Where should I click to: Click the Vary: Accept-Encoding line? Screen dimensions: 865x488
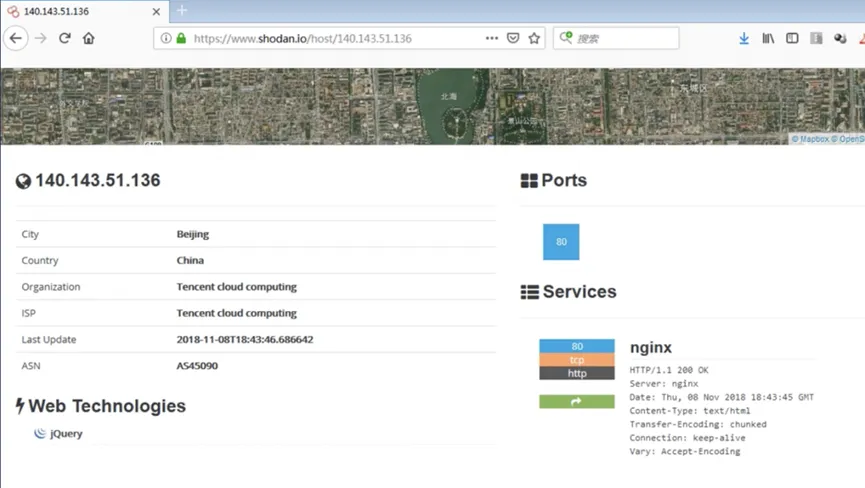tap(685, 451)
